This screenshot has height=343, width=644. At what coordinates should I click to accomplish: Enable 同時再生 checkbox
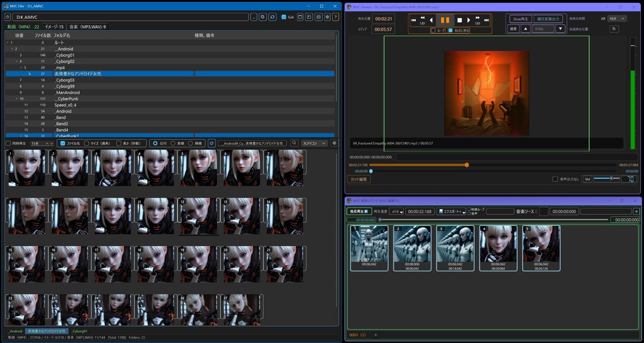pos(8,143)
